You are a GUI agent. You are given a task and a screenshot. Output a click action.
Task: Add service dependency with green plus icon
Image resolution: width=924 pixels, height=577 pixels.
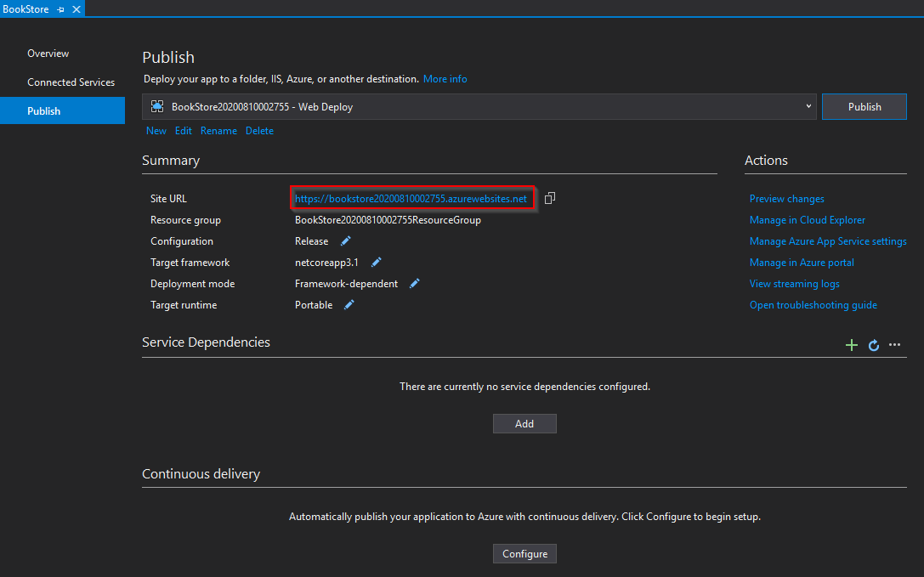851,345
